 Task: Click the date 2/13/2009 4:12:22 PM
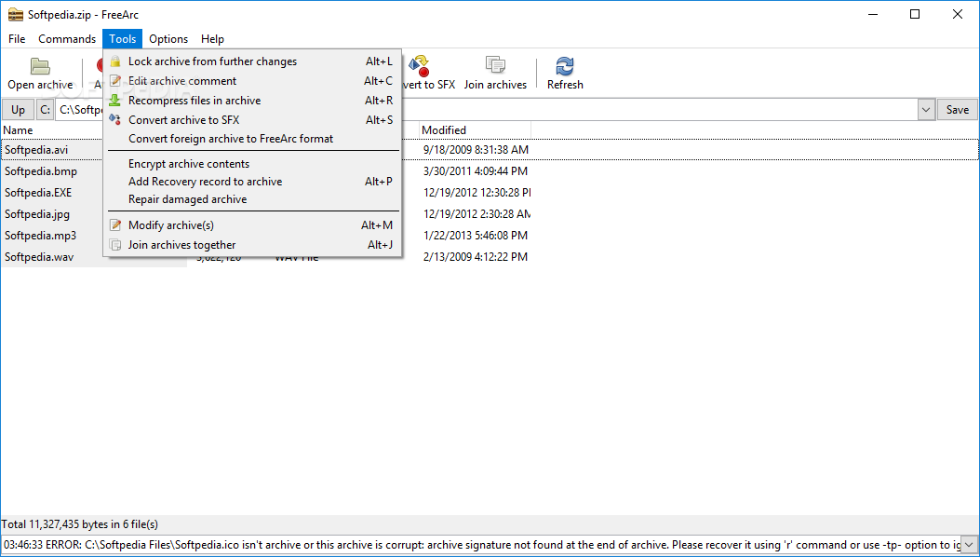point(475,256)
